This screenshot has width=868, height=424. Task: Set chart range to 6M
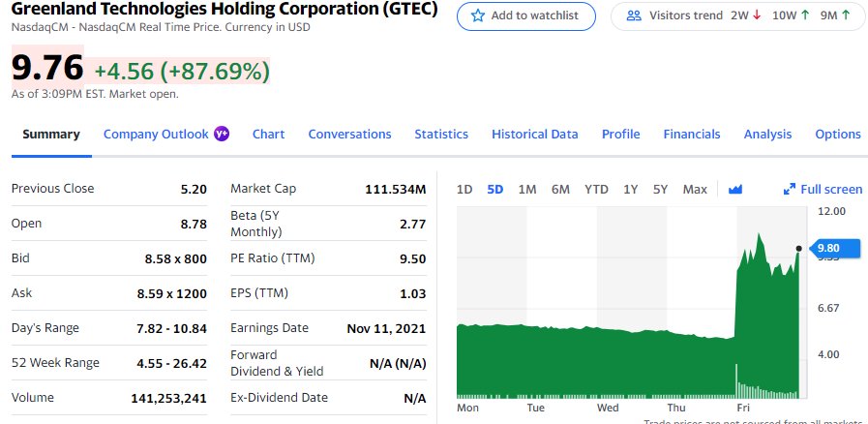tap(560, 190)
